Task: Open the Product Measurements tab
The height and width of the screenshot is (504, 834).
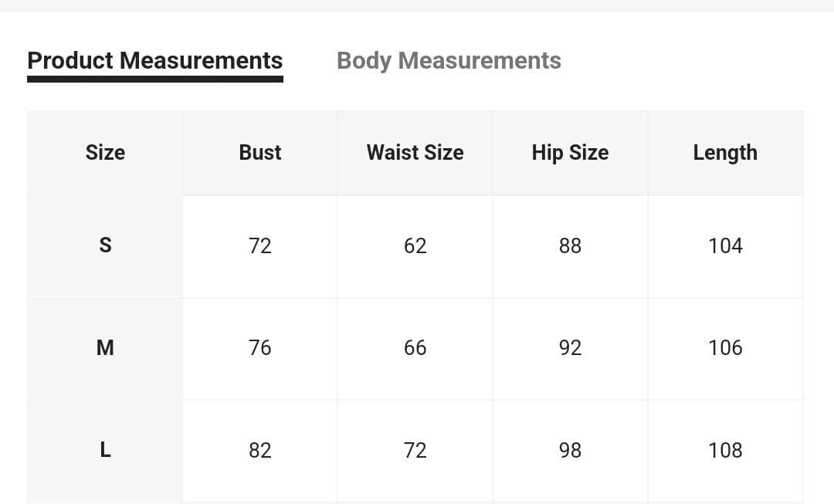Action: pos(154,61)
